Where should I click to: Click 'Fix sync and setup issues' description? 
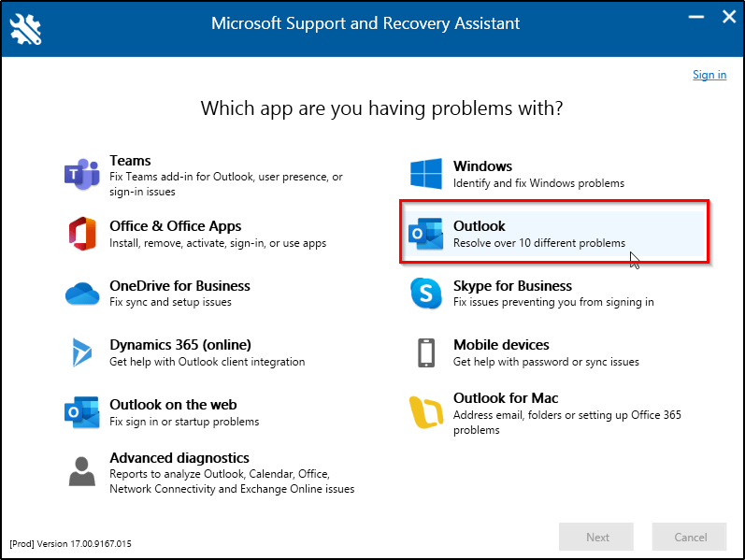(170, 302)
